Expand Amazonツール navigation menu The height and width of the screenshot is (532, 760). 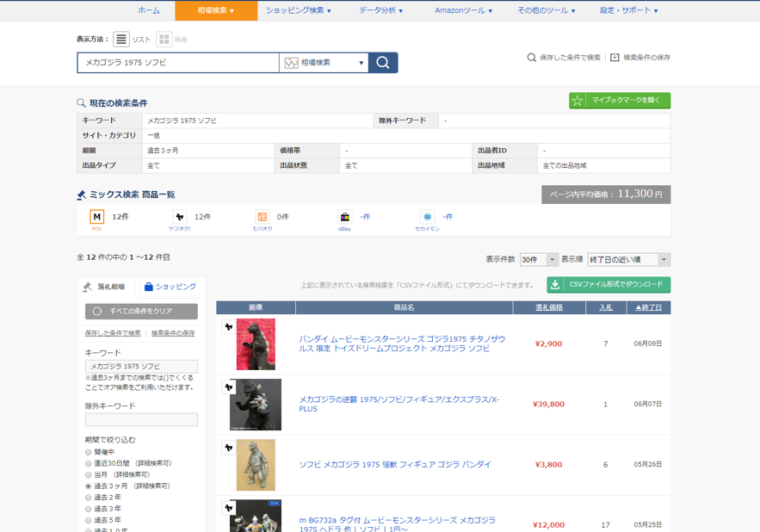click(x=463, y=10)
